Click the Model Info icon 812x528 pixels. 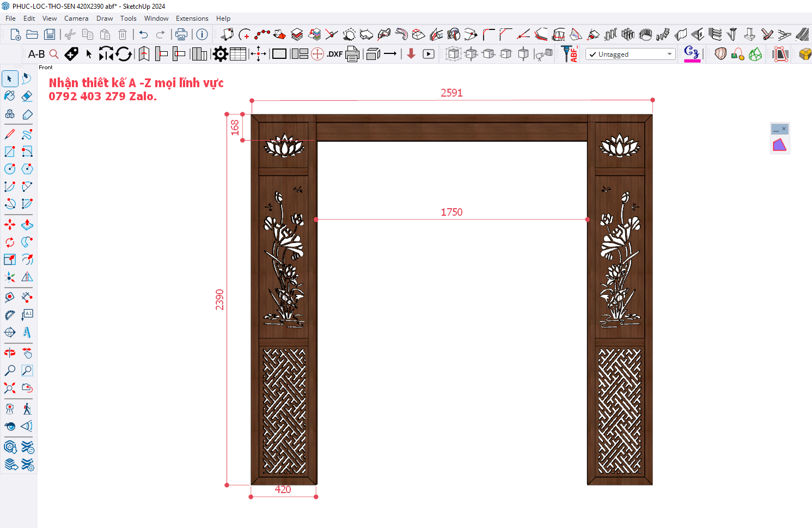click(202, 35)
